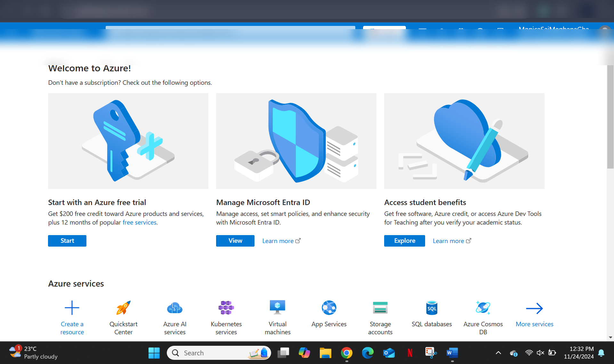
Task: Open SQL databases service
Action: pos(432,314)
